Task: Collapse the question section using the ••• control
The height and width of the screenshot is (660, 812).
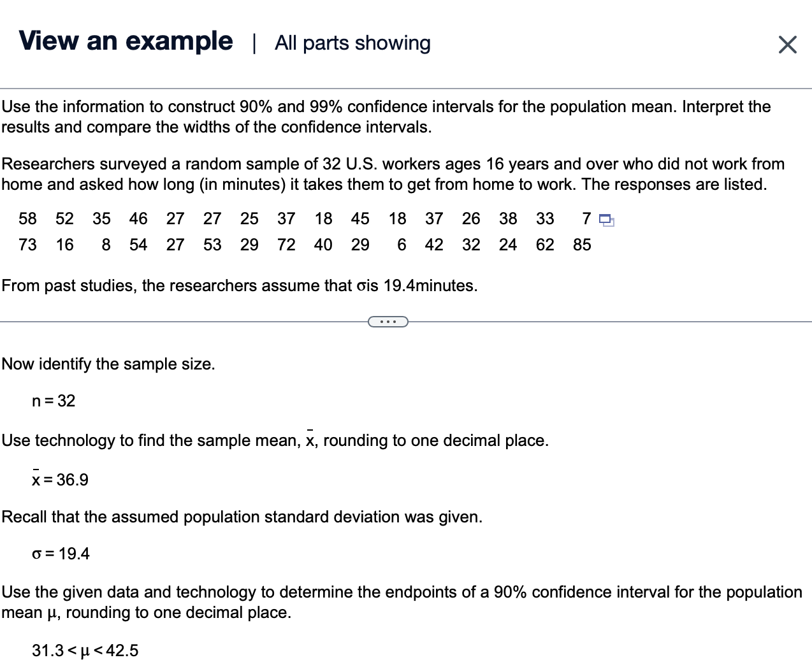Action: pos(388,322)
